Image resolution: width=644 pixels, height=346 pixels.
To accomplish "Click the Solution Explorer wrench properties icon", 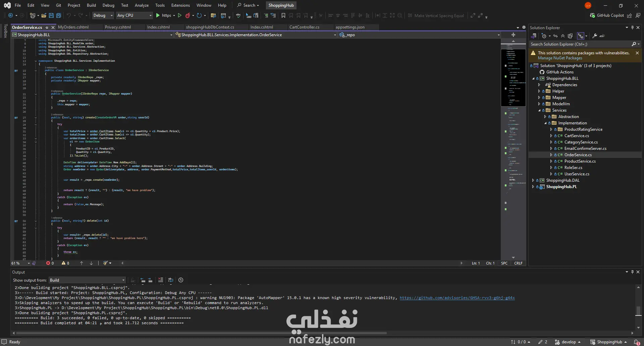I will [595, 36].
